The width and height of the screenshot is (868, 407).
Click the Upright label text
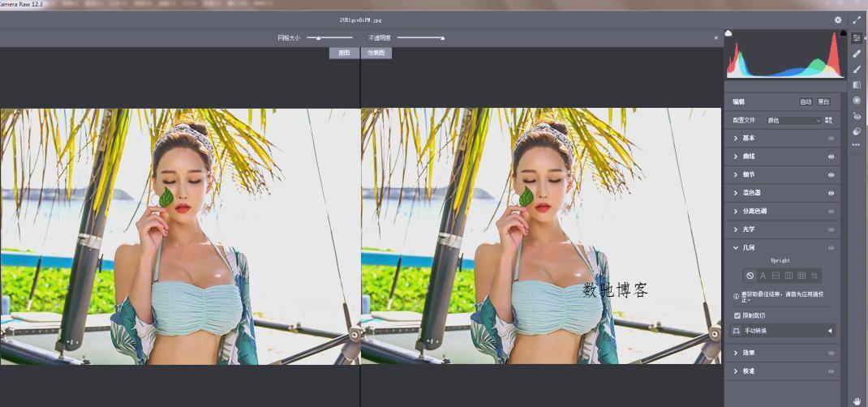[x=780, y=260]
